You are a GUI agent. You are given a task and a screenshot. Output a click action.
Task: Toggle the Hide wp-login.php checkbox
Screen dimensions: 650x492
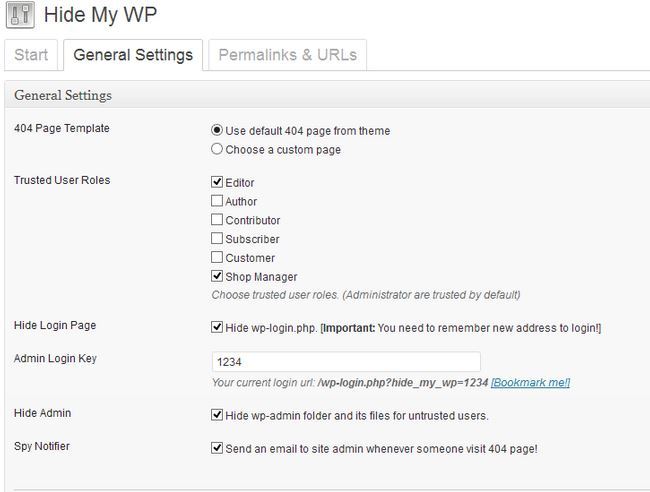(x=217, y=327)
